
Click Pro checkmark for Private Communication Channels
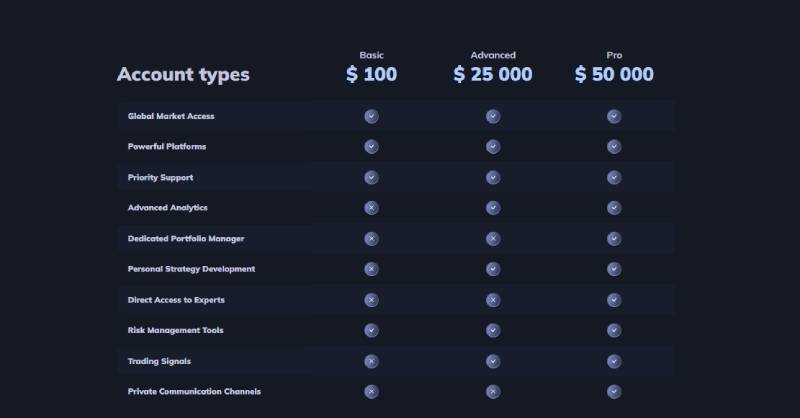(614, 391)
